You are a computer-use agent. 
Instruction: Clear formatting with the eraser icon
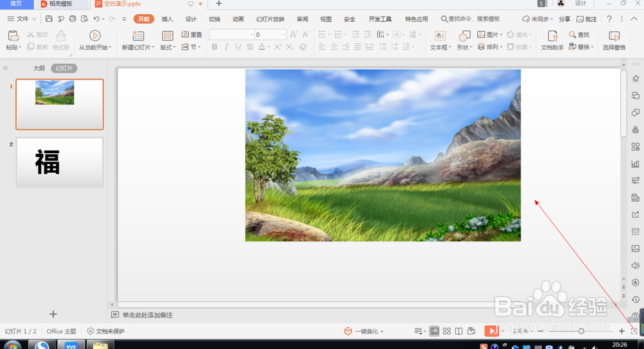click(x=303, y=47)
